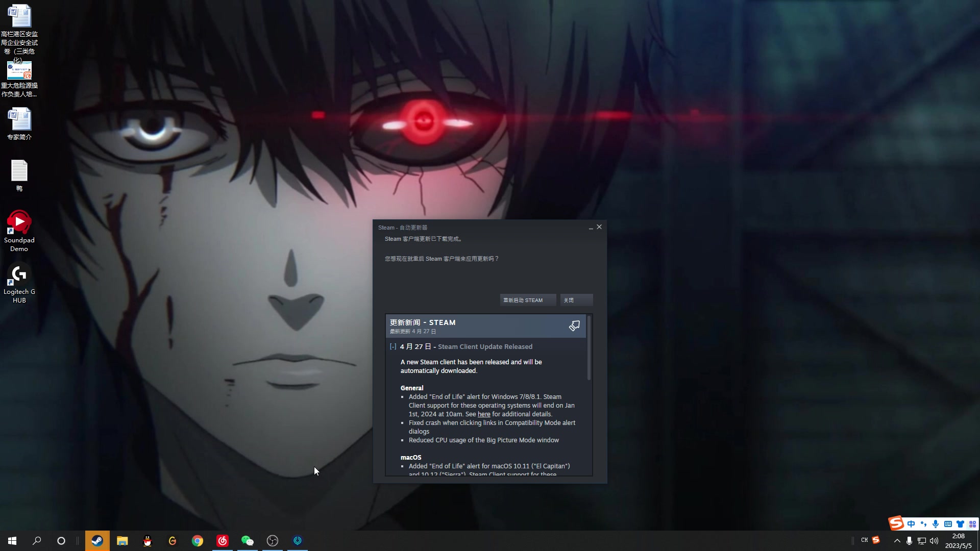Viewport: 980px width, 551px height.
Task: Open the soft keyboard on Sogou IME bar
Action: click(x=948, y=524)
